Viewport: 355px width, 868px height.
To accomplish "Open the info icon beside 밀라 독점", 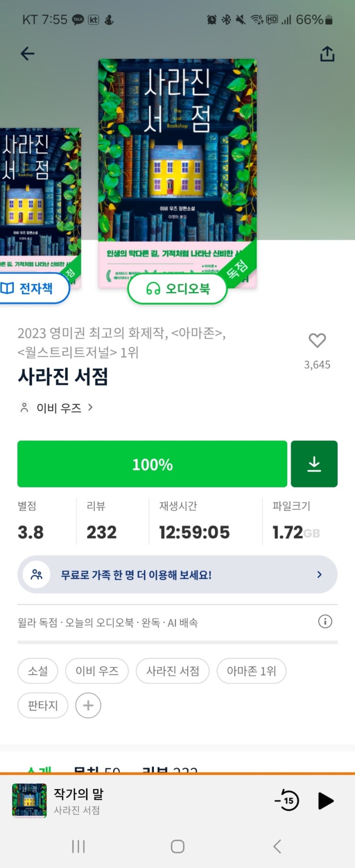I will (325, 621).
